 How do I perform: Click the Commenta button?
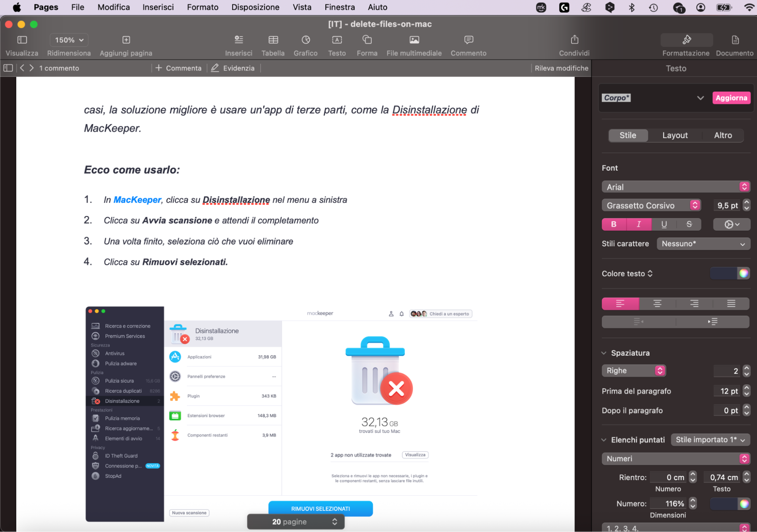click(x=178, y=68)
